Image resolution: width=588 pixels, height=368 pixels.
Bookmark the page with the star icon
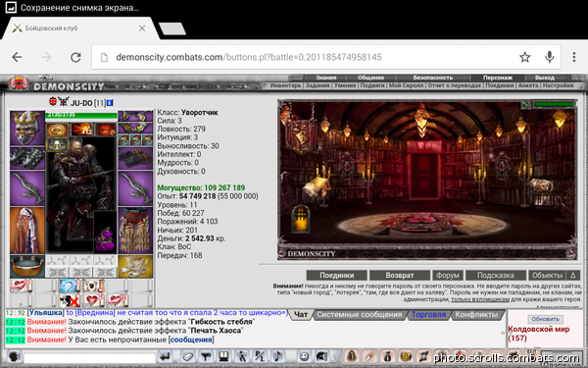coord(524,57)
